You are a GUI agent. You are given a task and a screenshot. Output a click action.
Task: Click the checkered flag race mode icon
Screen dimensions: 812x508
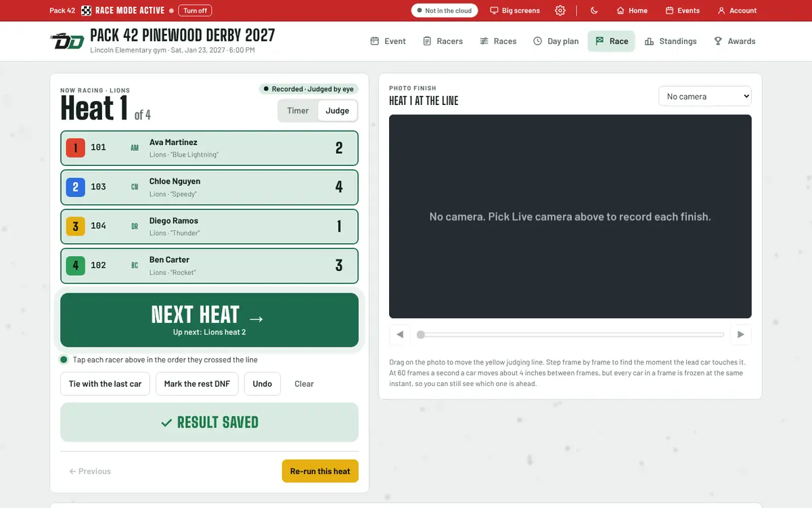87,10
